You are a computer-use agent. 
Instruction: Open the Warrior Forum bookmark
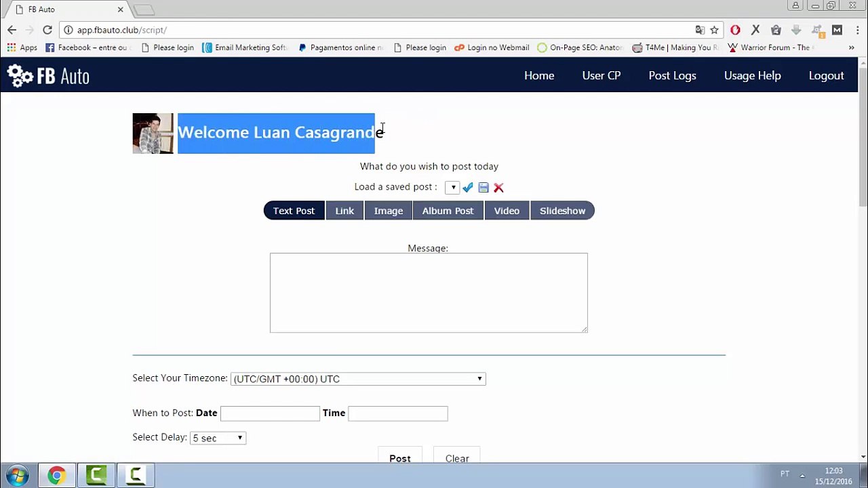coord(770,47)
